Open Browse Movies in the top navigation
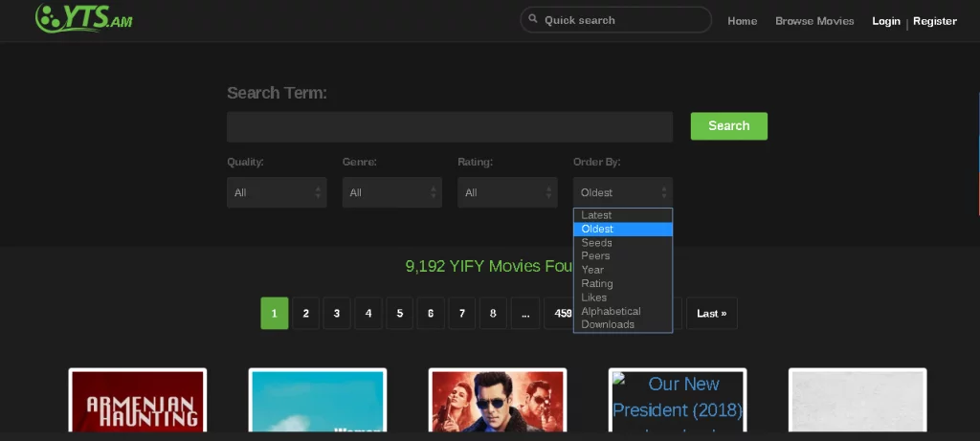The width and height of the screenshot is (980, 441). coord(814,21)
